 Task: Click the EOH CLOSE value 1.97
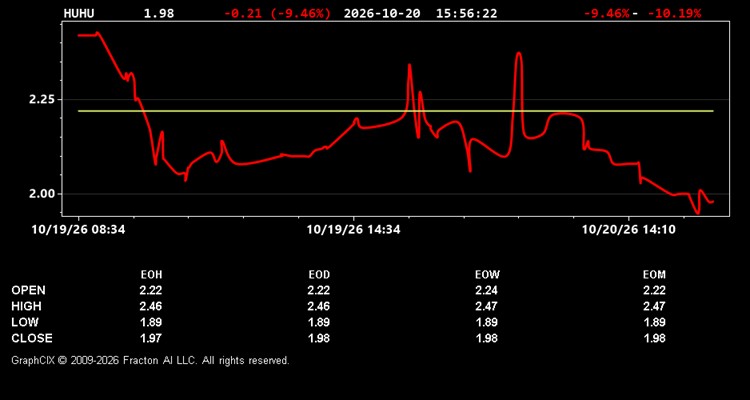[x=151, y=338]
